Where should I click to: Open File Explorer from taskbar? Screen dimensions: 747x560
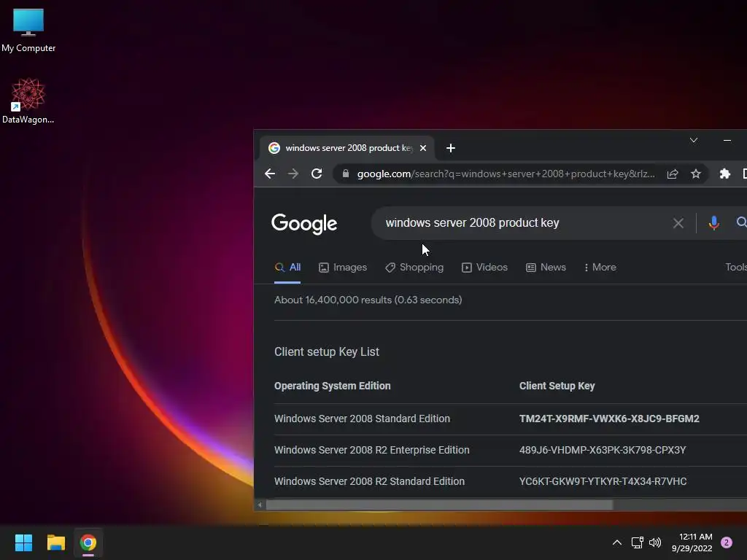pyautogui.click(x=55, y=542)
